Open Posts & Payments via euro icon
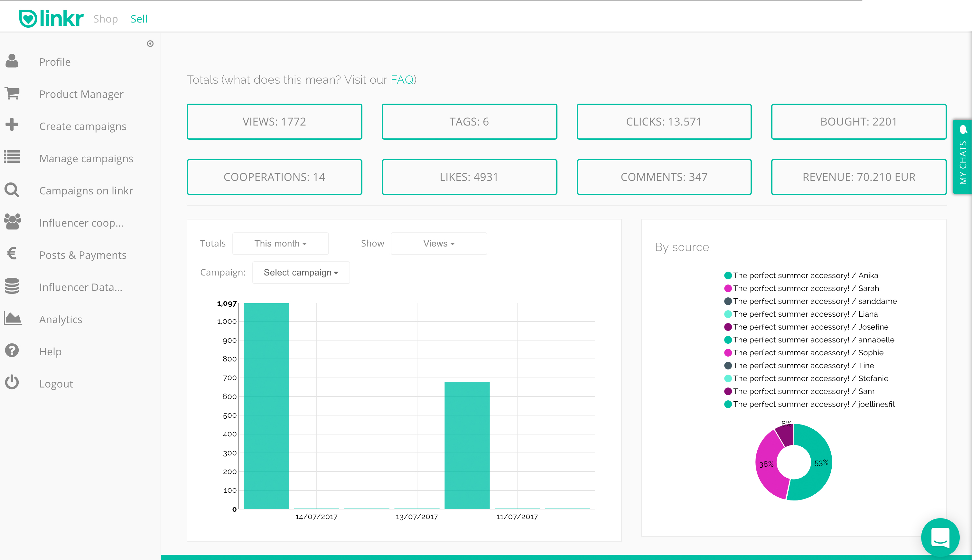This screenshot has height=560, width=972. (x=12, y=254)
